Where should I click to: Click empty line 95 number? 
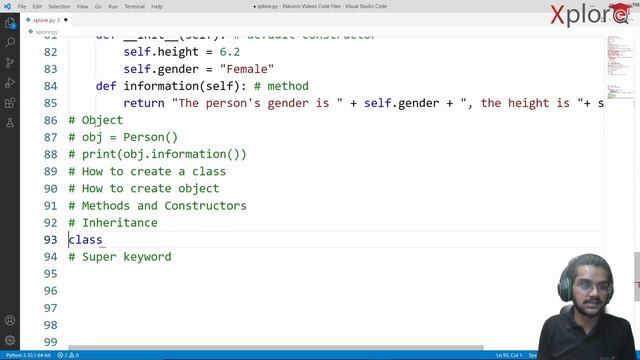[x=51, y=274]
